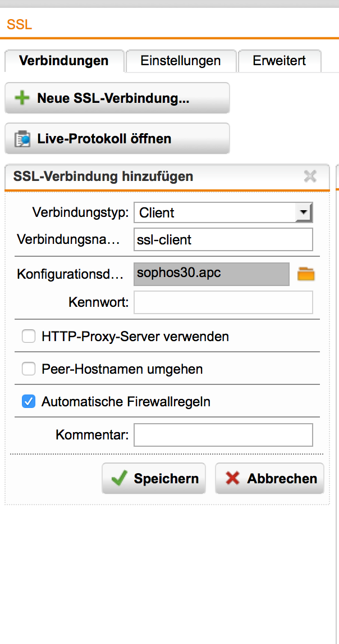Close the SSL-Verbindung hinzufügen dialog with X
The image size is (339, 644).
pyautogui.click(x=310, y=177)
